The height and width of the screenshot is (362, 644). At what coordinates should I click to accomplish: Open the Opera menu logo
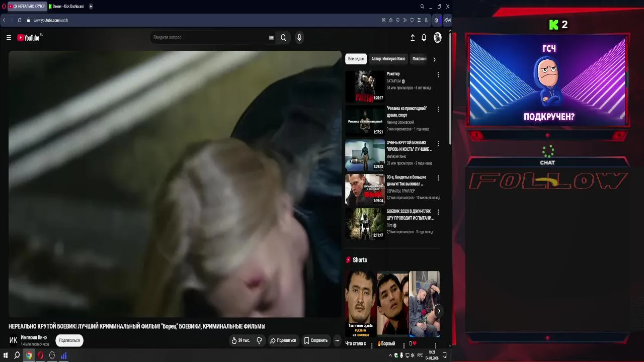pos(3,7)
